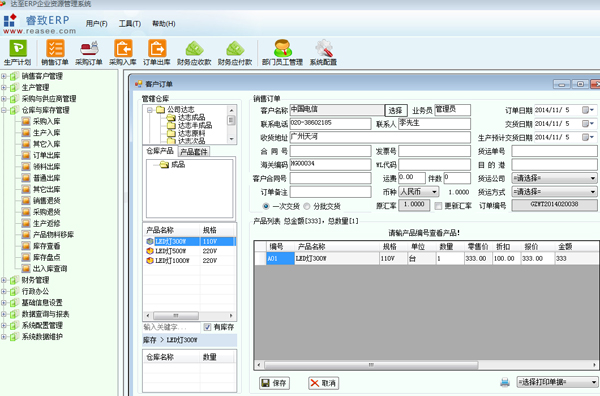Select 普通出库 in the sidebar tree
Screen dimensions: 600x396
(46, 178)
